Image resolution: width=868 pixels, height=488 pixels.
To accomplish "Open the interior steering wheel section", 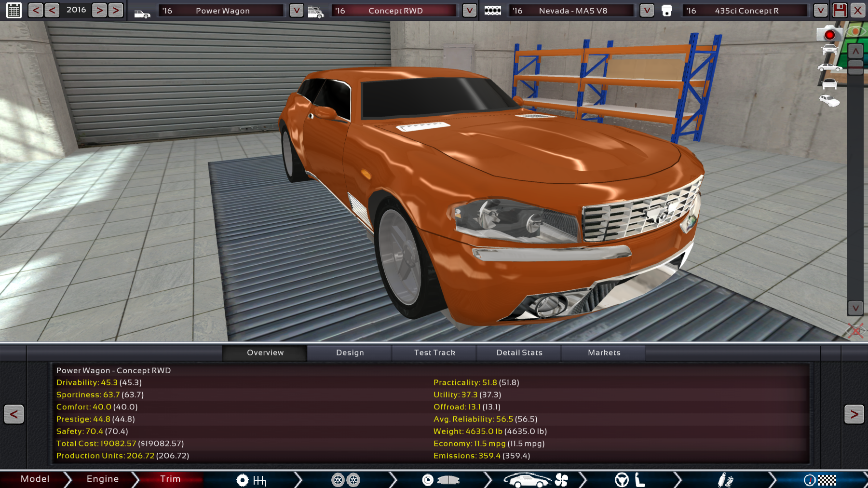I will 630,480.
